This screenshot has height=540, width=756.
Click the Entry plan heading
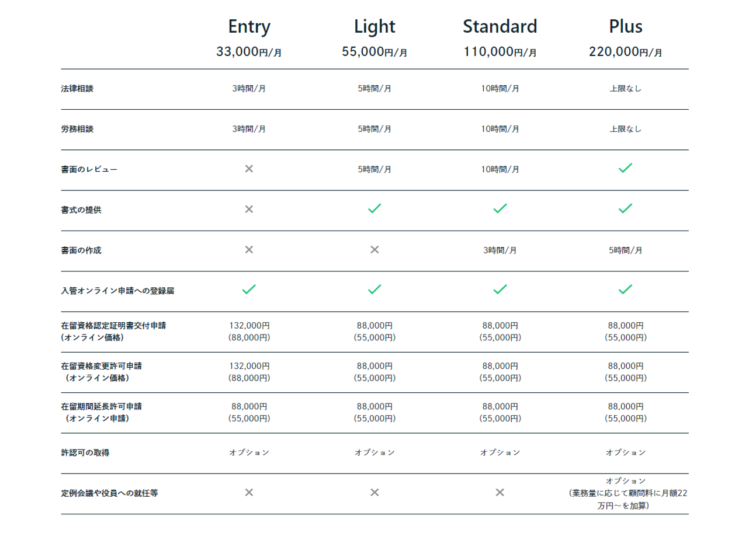point(249,27)
